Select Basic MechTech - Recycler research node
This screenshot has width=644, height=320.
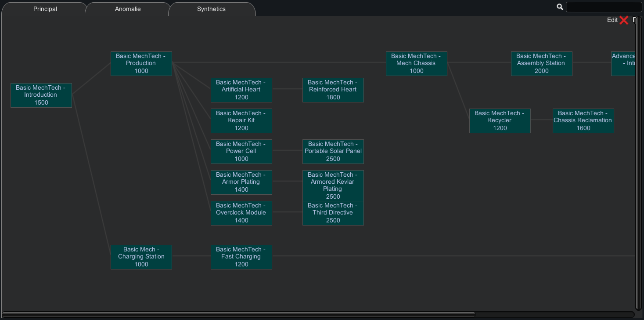tap(500, 120)
